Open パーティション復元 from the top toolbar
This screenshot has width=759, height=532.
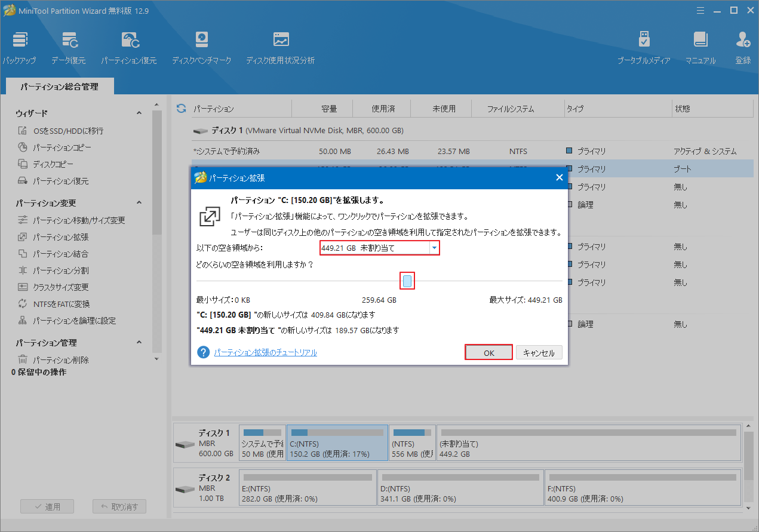click(128, 48)
